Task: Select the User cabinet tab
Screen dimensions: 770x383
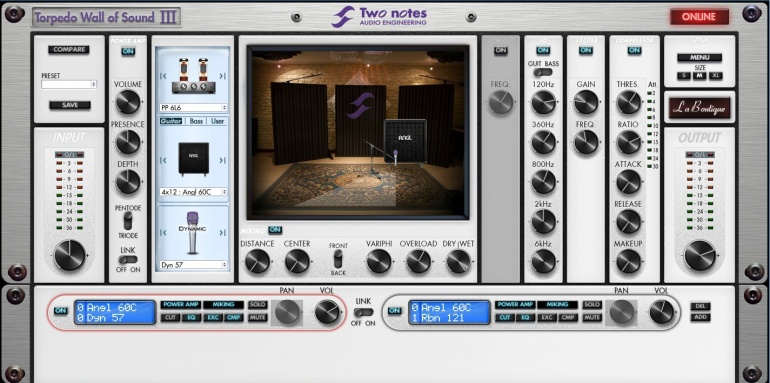Action: (x=218, y=121)
